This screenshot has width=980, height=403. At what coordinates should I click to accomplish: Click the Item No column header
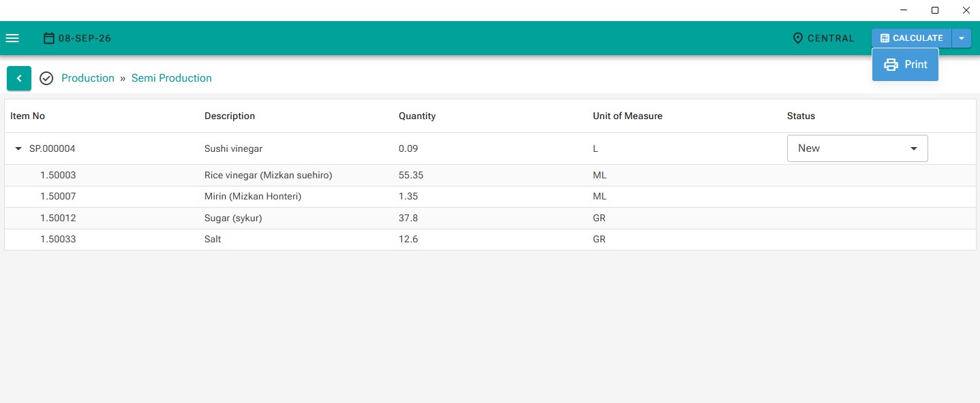(27, 116)
